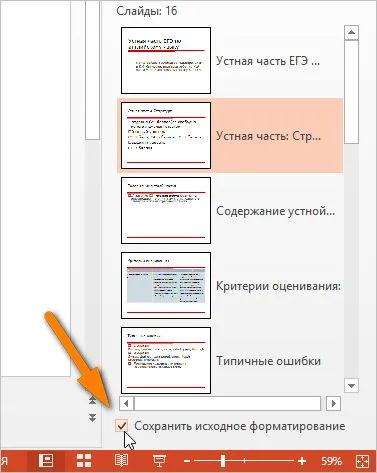
Task: Click the right arrow of horizontal scrollbar
Action: point(333,404)
